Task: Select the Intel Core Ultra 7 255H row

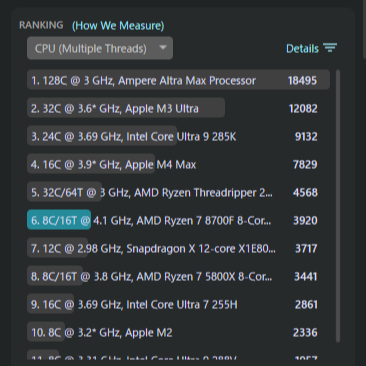Action: (178, 304)
